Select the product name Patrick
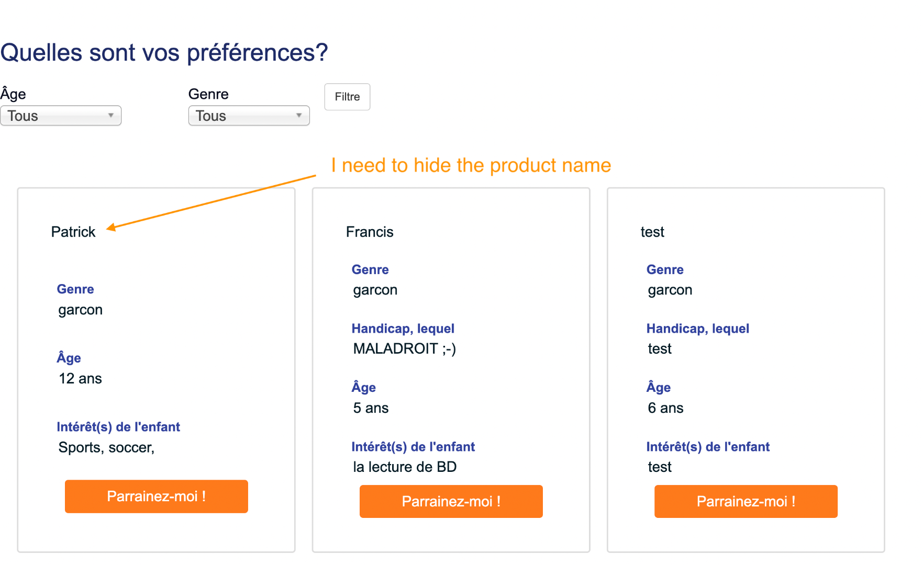This screenshot has width=924, height=565. (x=73, y=232)
